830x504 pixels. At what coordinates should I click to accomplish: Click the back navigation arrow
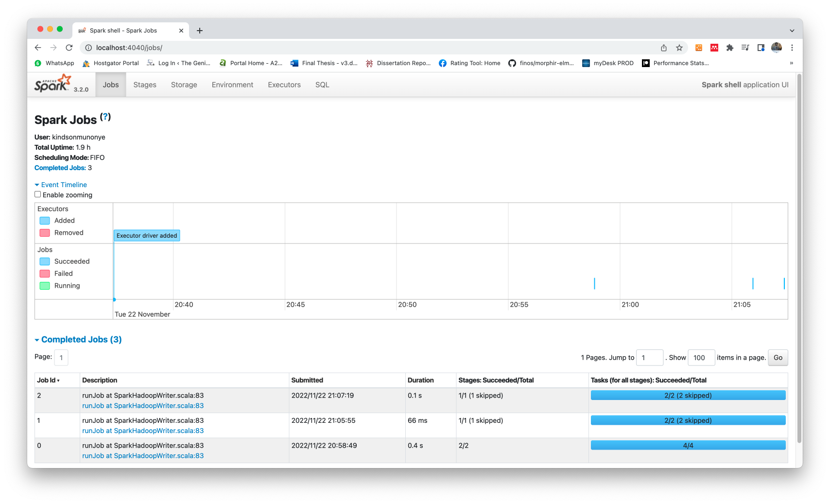(x=38, y=48)
